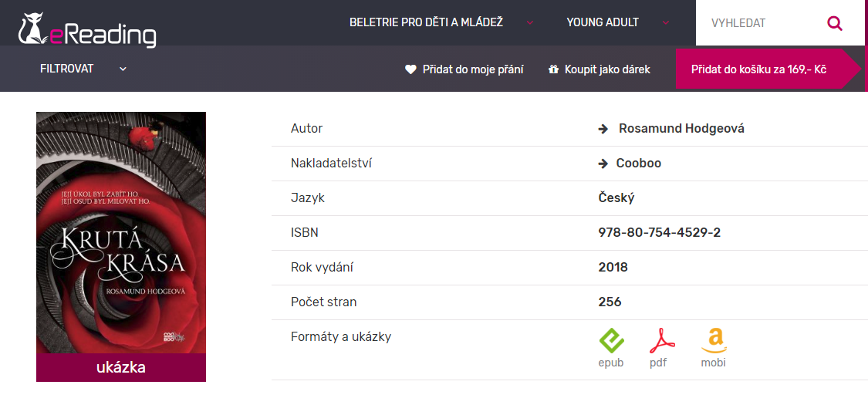Viewport: 868px width, 405px height.
Task: Click the magnifying glass search icon
Action: 834,23
